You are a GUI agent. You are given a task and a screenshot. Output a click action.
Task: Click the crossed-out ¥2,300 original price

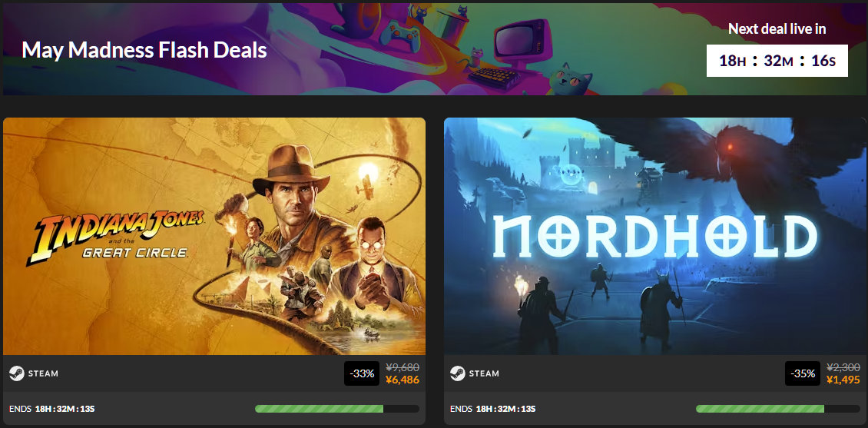coord(843,367)
